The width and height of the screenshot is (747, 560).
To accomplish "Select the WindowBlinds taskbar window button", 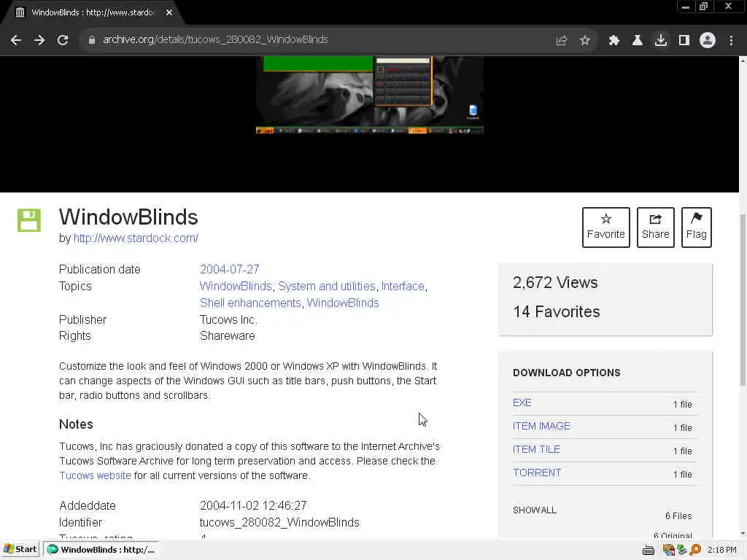I will pos(101,550).
